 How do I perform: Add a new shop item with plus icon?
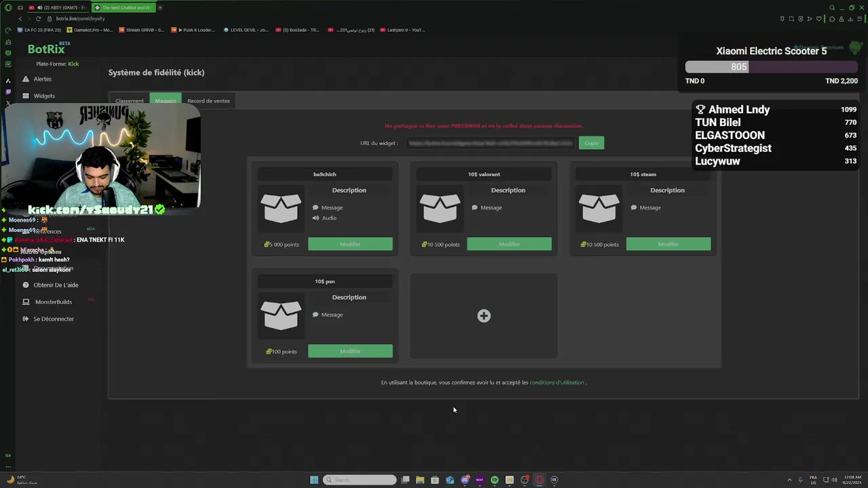(484, 316)
